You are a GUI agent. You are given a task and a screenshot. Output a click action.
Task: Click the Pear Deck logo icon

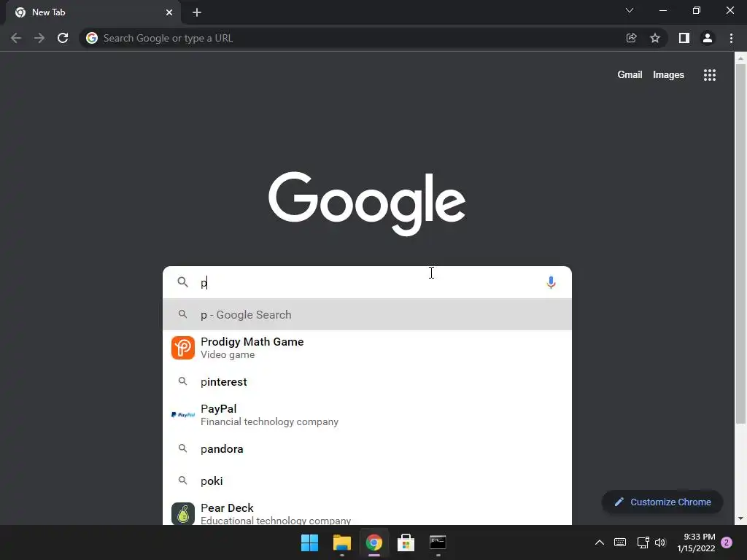pos(183,514)
